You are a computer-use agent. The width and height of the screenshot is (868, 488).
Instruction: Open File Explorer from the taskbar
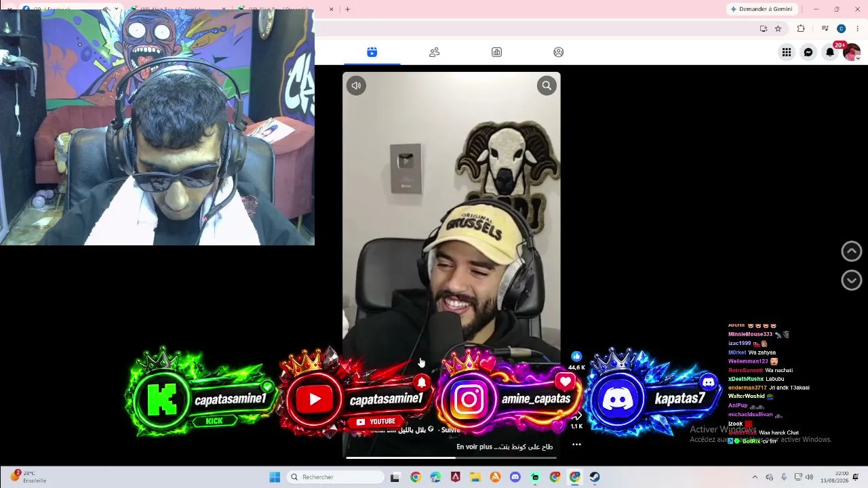coord(475,477)
